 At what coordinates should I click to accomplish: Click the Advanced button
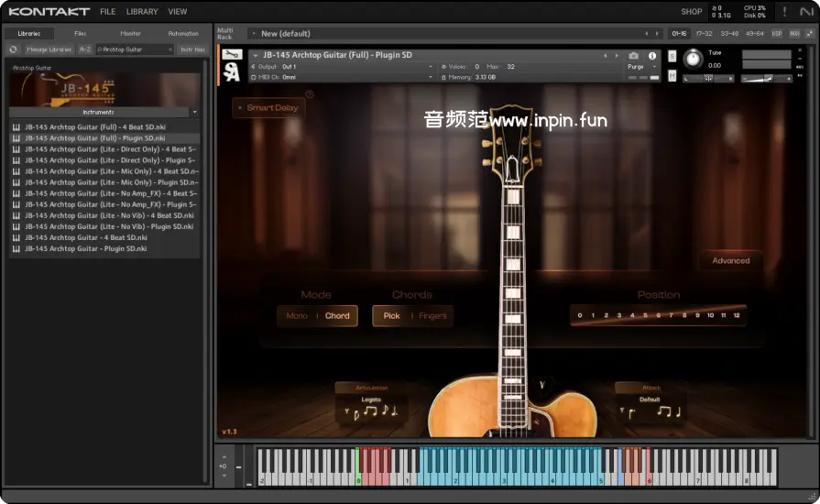pos(730,261)
